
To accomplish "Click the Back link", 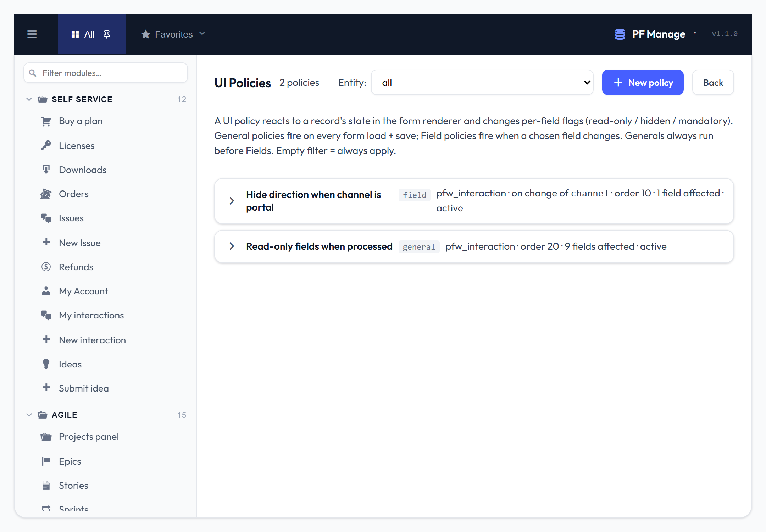I will 713,83.
